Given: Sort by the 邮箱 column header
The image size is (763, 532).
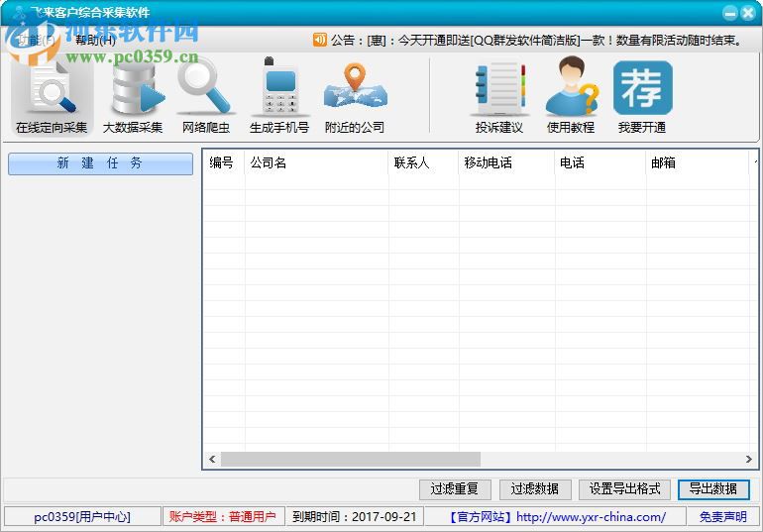Looking at the screenshot, I should (x=698, y=162).
